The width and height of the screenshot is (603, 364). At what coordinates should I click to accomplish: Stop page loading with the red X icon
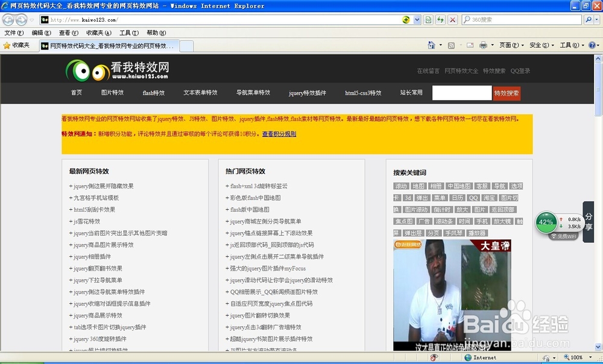click(452, 19)
